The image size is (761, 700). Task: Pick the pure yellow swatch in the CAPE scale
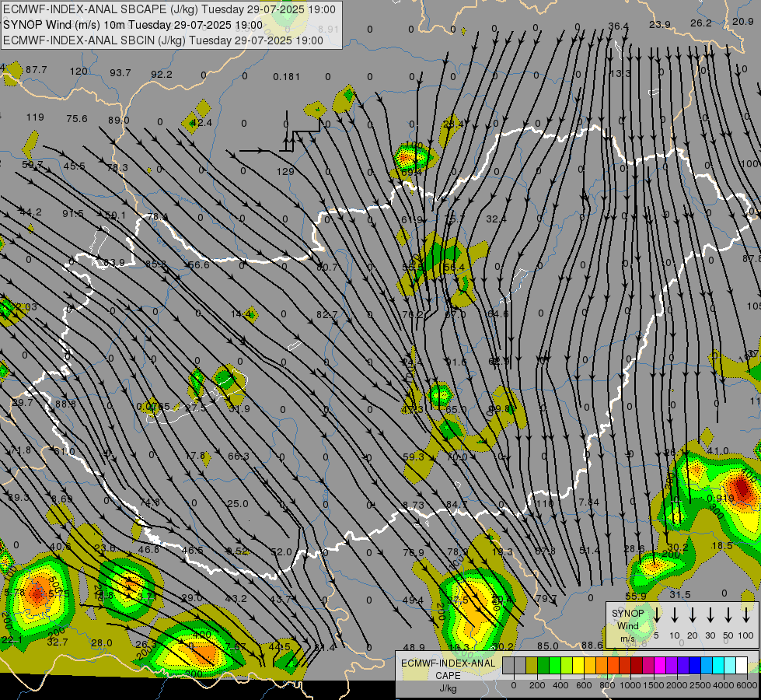point(578,665)
